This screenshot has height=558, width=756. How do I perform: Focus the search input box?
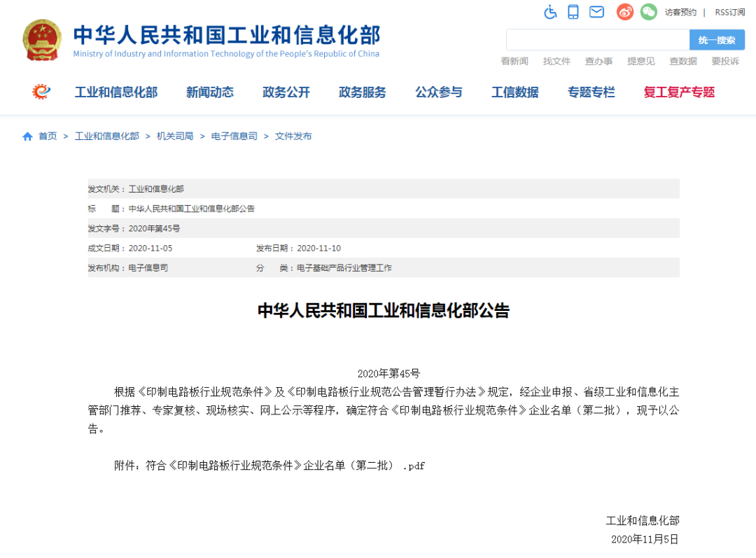[597, 40]
